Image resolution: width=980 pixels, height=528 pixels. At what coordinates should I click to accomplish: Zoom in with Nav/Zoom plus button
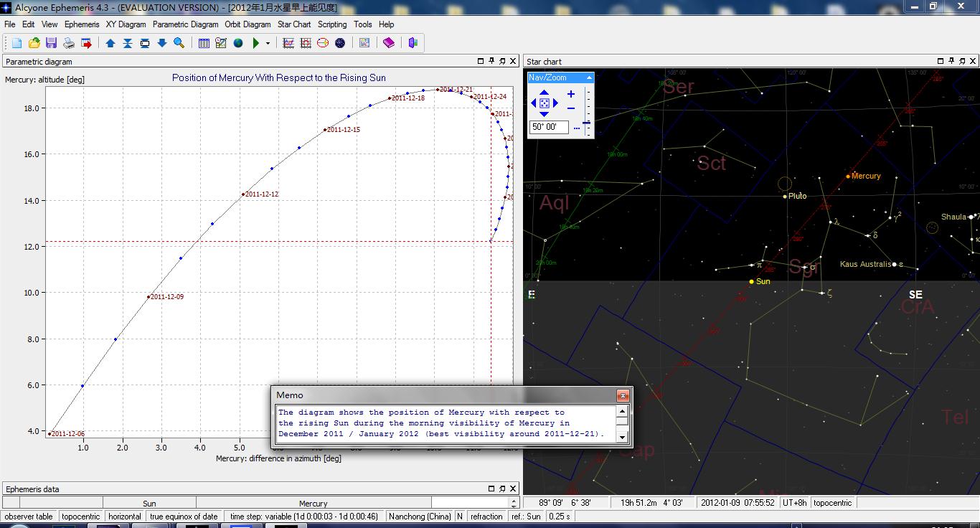pyautogui.click(x=571, y=94)
